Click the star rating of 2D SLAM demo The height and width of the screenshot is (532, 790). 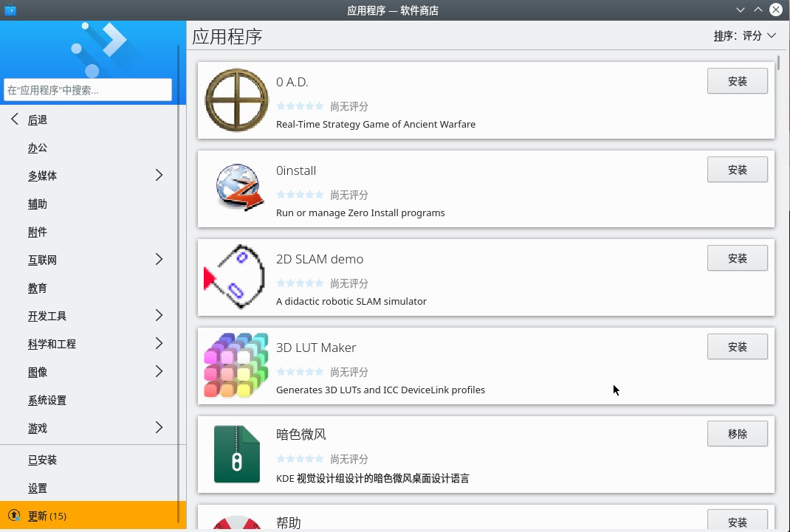300,283
